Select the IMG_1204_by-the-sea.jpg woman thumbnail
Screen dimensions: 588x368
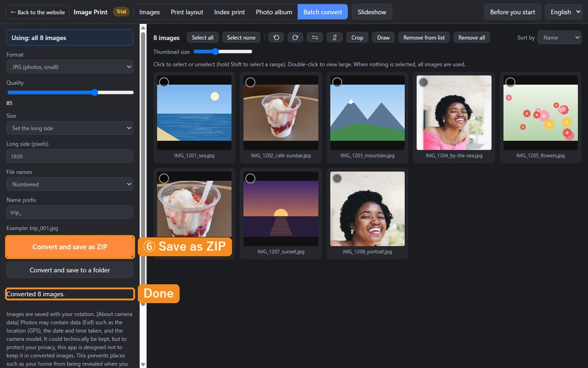click(x=454, y=113)
